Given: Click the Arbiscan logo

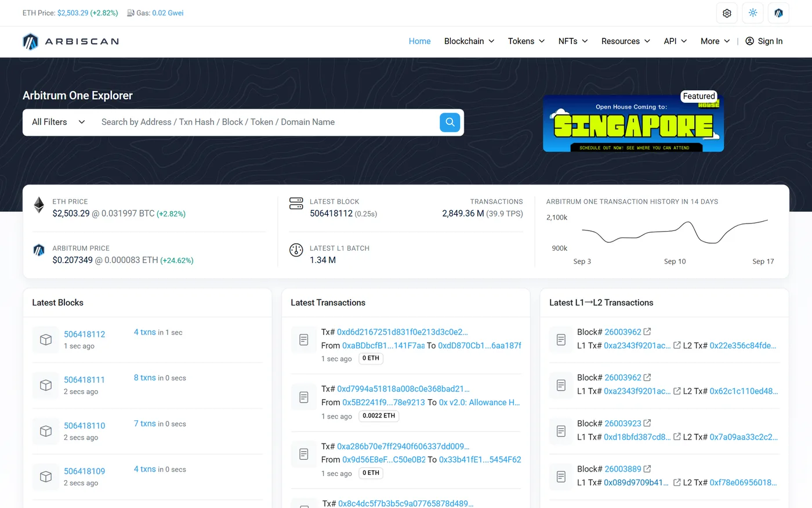Looking at the screenshot, I should click(x=71, y=41).
